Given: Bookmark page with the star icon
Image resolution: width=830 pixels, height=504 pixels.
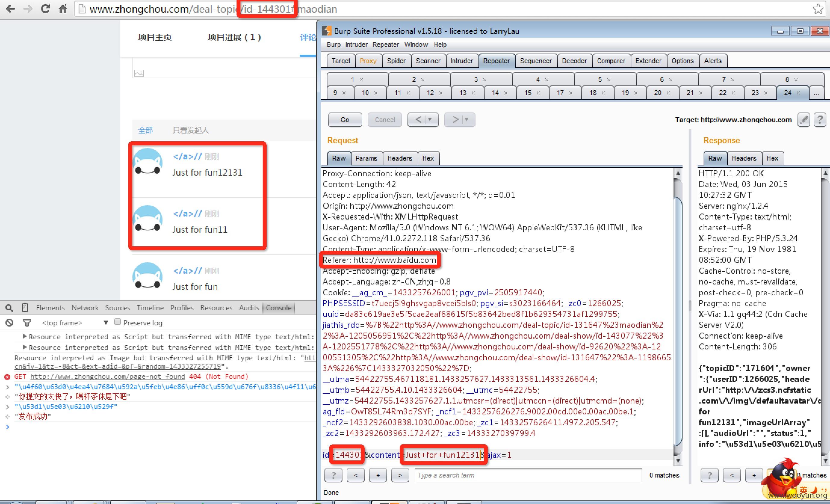Looking at the screenshot, I should pyautogui.click(x=818, y=9).
